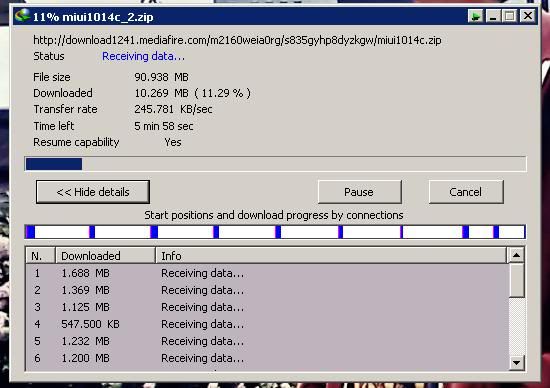Click the Hide details button
Image resolution: width=550 pixels, height=388 pixels.
coord(93,192)
